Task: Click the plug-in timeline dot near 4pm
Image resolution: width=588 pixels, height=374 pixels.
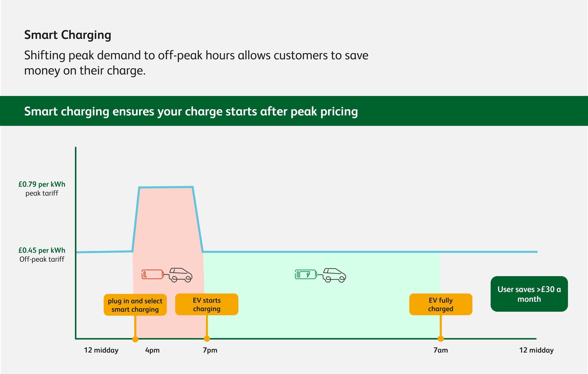Action: click(135, 339)
